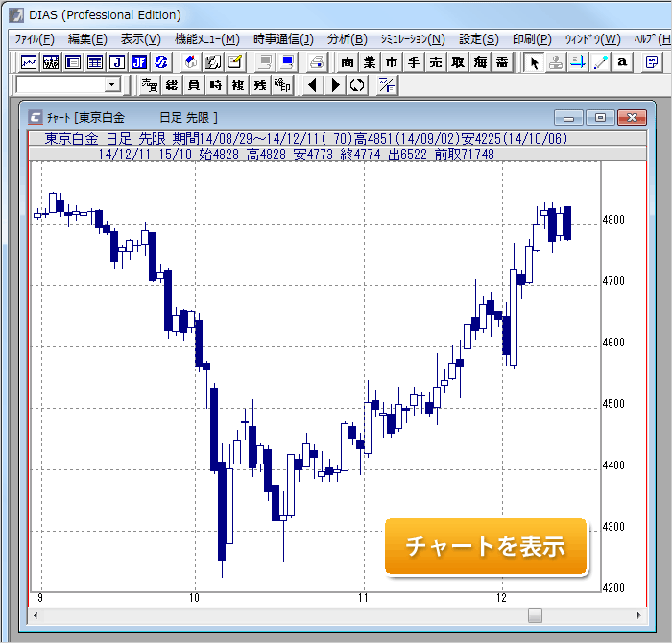Click the 'JF' toolbar icon
The image size is (672, 643).
pos(138,62)
